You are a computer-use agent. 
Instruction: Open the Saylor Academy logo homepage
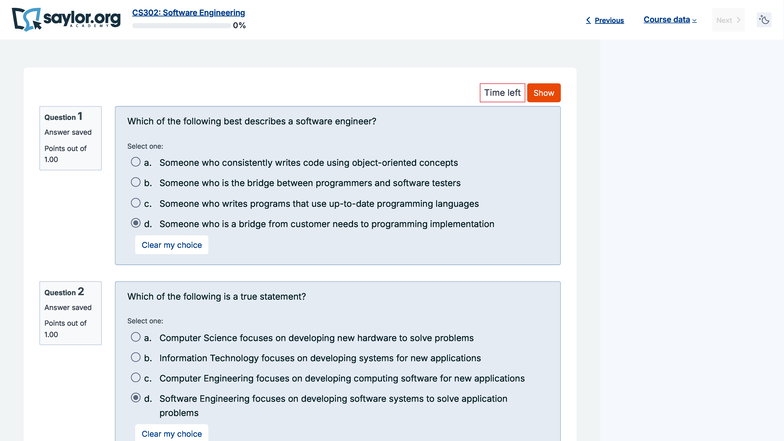click(x=66, y=20)
